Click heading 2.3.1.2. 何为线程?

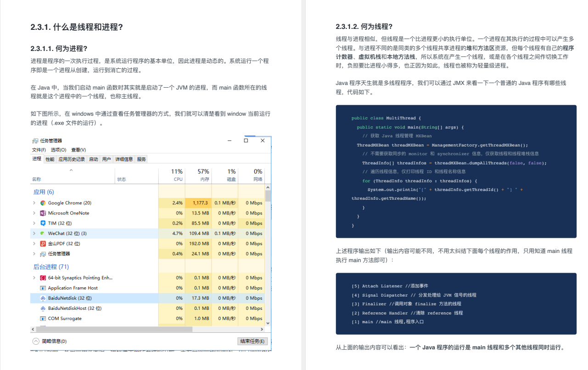pos(364,26)
